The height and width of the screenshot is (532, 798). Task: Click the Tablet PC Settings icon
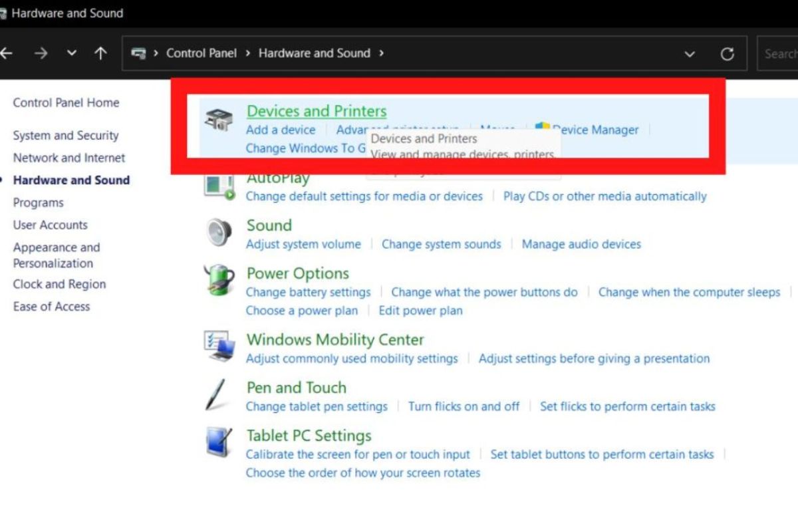[x=219, y=442]
